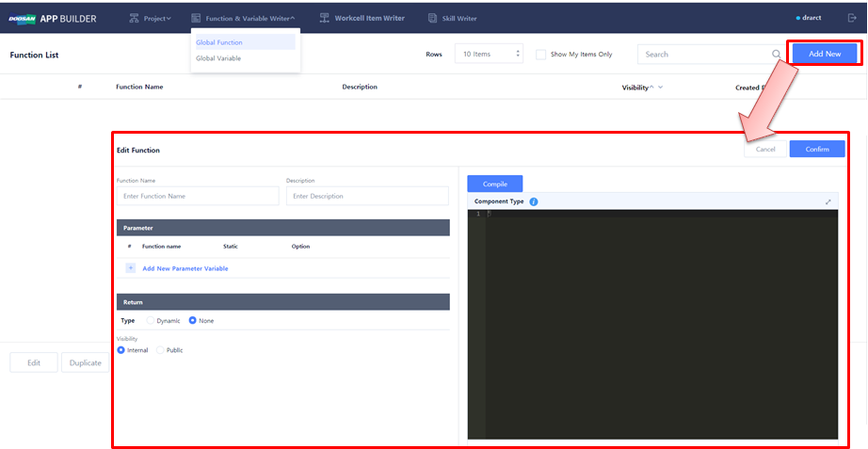Screen dimensions: 868x449
Task: Open the Workcell Item Writer tab
Action: tap(362, 18)
